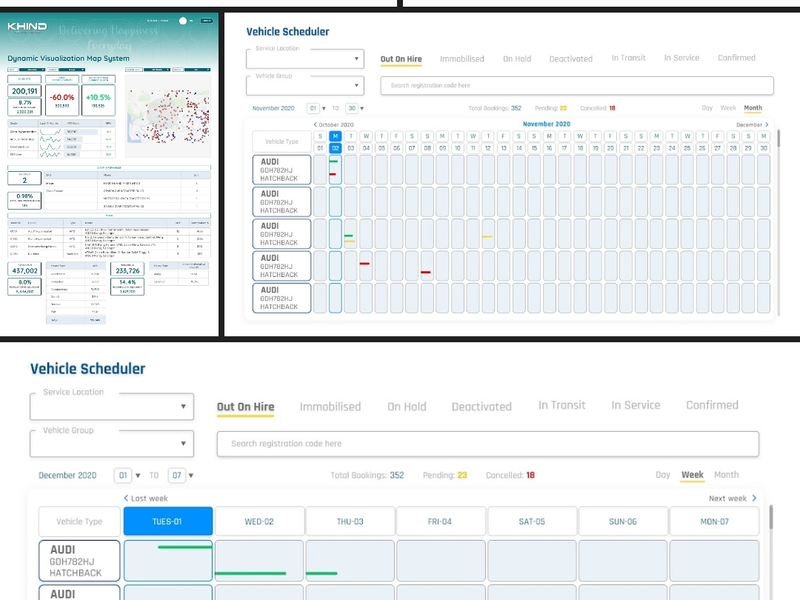800x600 pixels.
Task: Select the THU-03 column header
Action: tap(350, 521)
